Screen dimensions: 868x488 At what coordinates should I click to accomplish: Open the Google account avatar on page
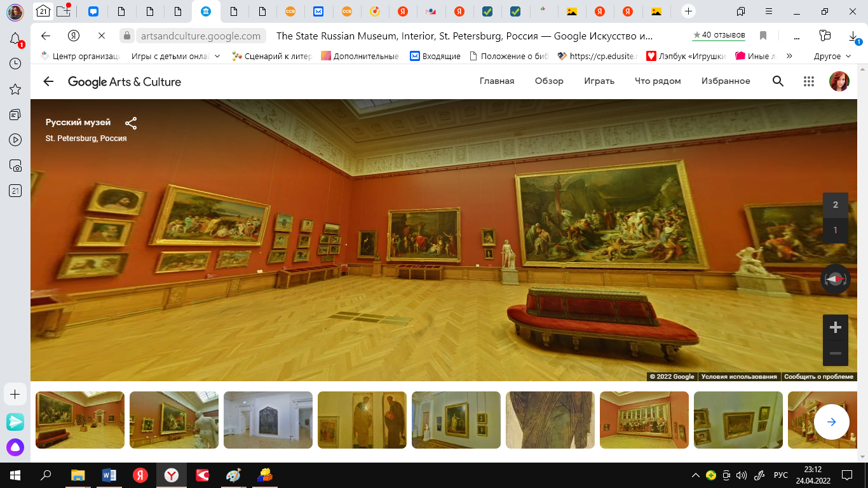(839, 81)
